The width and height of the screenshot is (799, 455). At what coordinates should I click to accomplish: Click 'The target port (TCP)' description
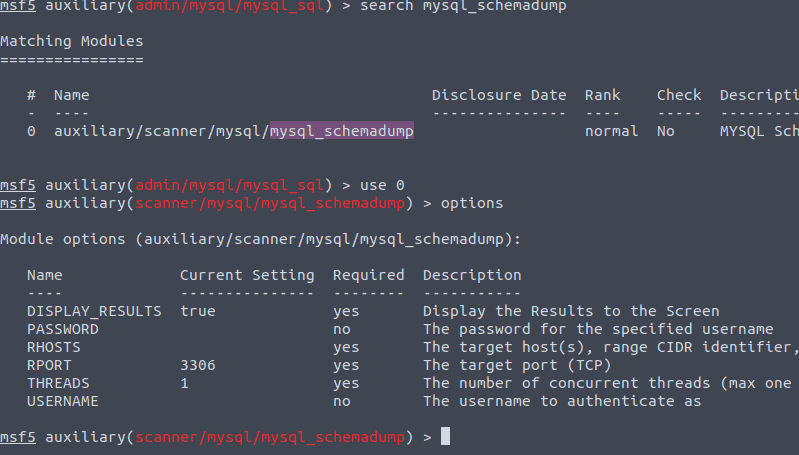tap(517, 365)
